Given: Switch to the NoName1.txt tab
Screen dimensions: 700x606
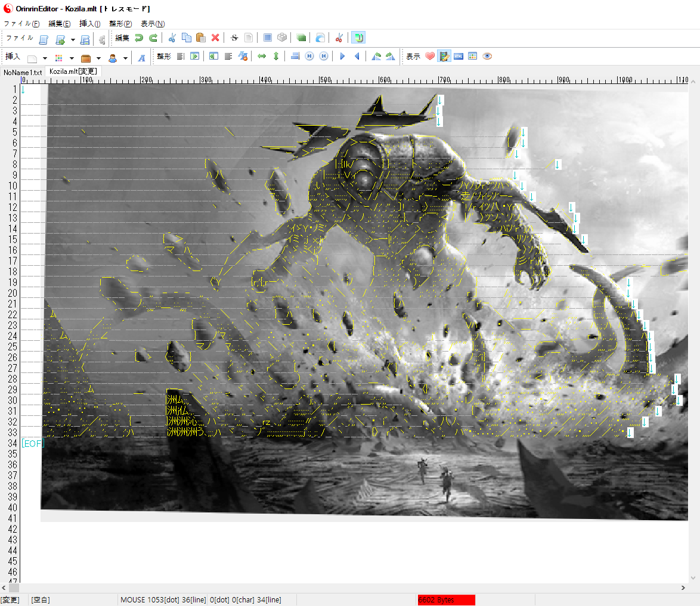Looking at the screenshot, I should click(x=23, y=72).
